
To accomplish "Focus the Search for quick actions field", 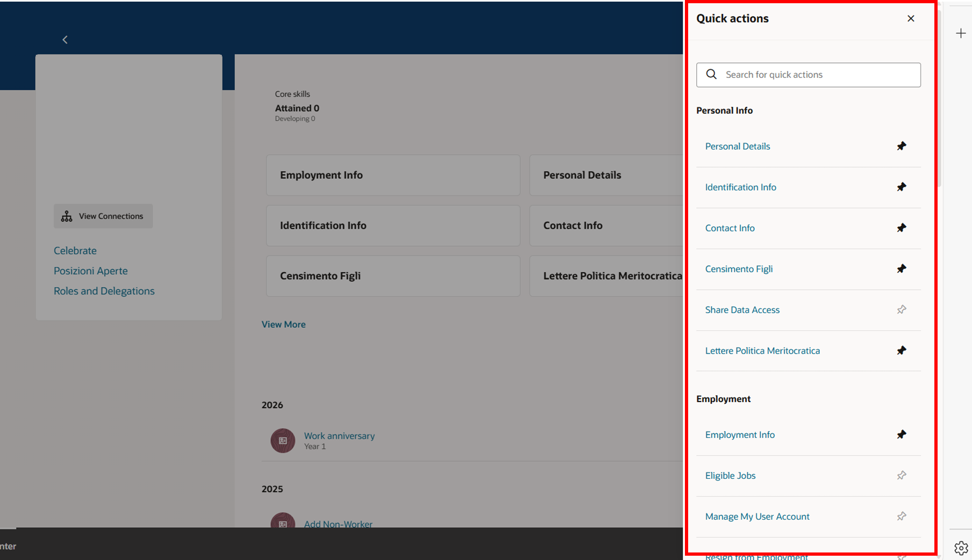I will click(809, 75).
